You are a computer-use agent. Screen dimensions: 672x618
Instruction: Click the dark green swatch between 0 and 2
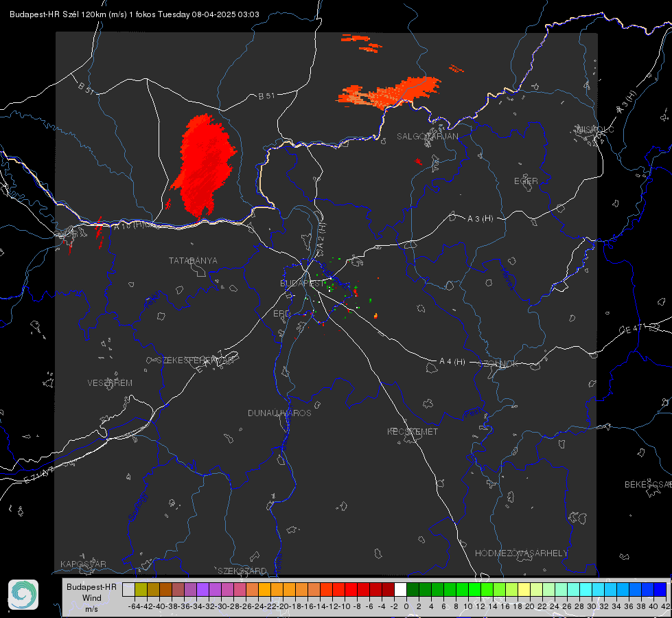point(413,589)
